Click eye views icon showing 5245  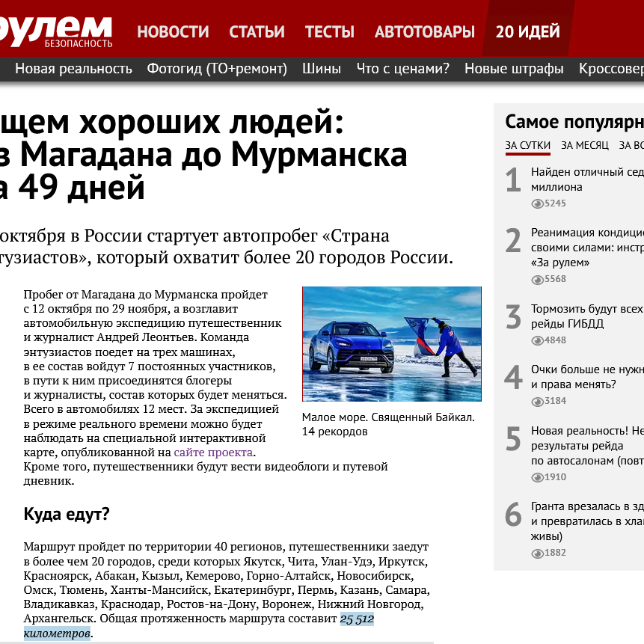(537, 203)
